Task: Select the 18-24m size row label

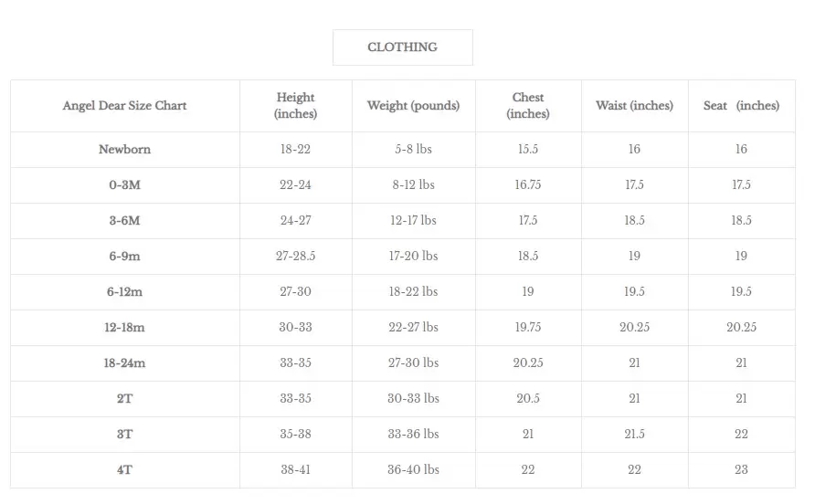Action: pos(125,362)
